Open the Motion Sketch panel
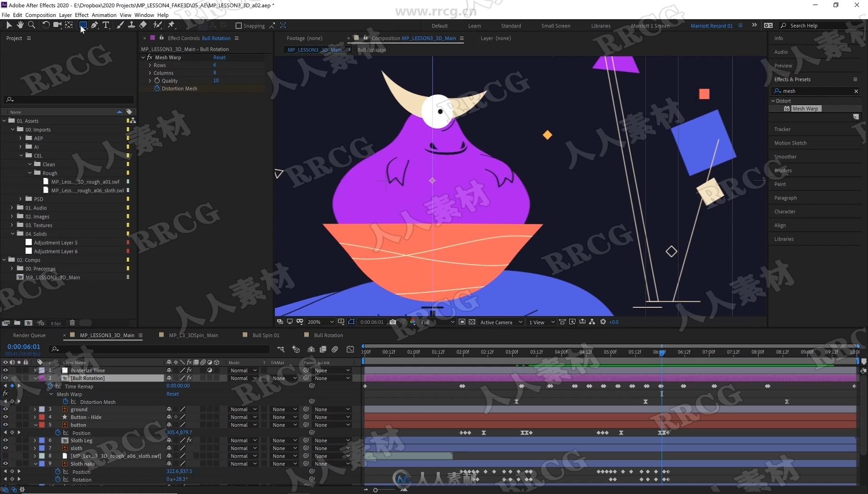 point(790,143)
